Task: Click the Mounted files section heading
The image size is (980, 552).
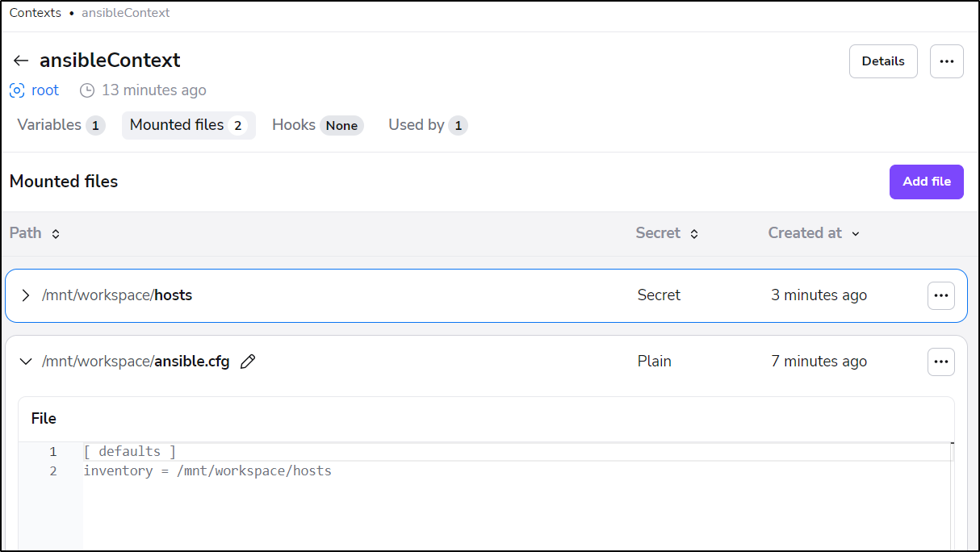Action: [x=64, y=182]
